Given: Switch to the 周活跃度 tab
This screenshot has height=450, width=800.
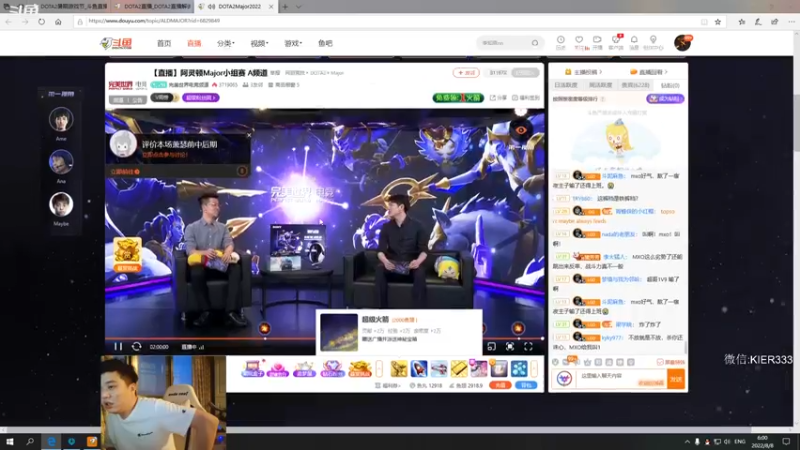Looking at the screenshot, I should [x=600, y=85].
